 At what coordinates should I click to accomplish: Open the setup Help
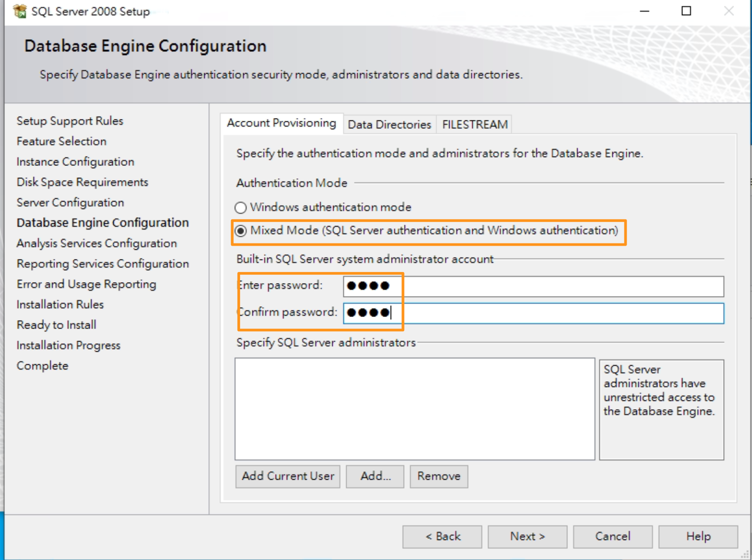coord(698,536)
